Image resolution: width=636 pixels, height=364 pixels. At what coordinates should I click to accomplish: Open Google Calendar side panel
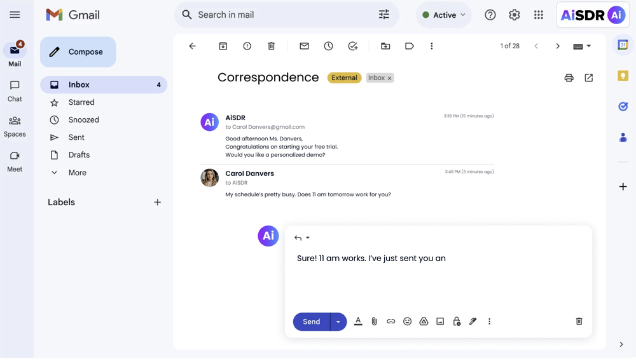tap(623, 45)
